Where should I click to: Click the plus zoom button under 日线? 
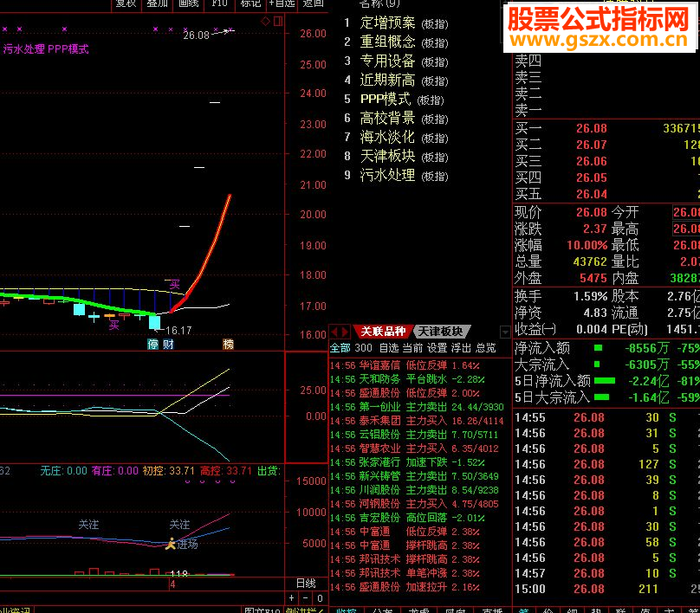[291, 597]
